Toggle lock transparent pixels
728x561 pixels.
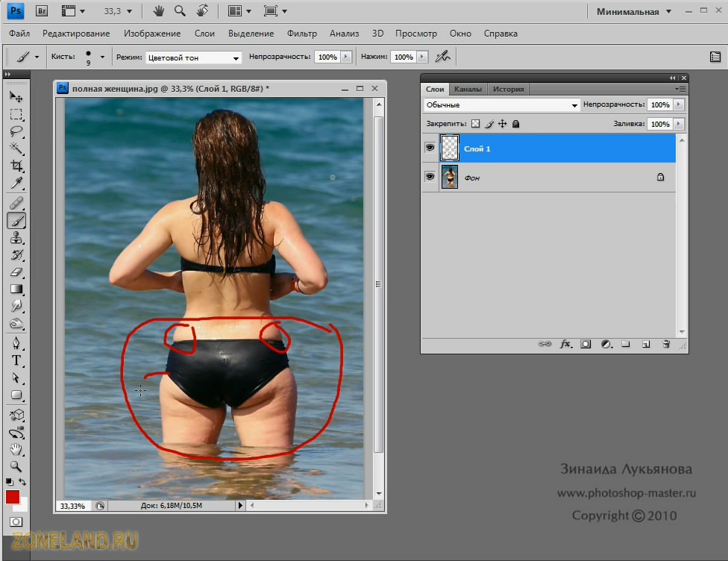point(475,124)
